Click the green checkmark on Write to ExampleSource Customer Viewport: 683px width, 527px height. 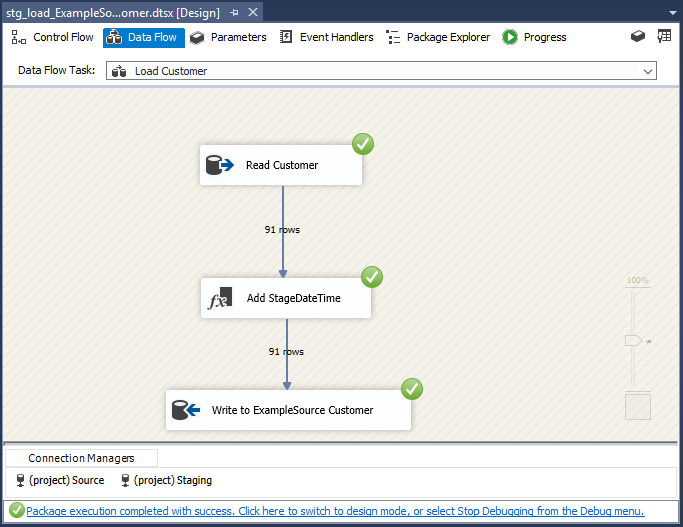click(x=412, y=389)
